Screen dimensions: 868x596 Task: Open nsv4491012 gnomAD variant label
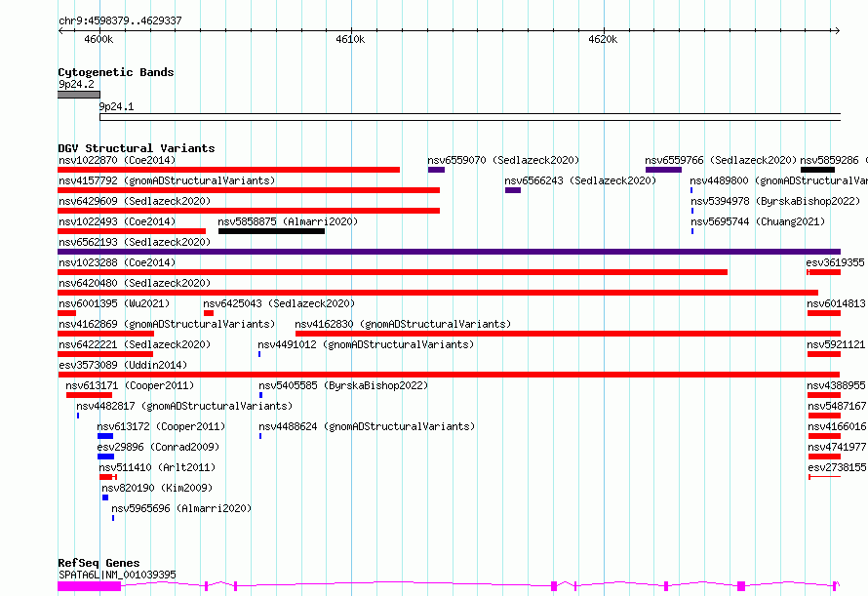(366, 344)
